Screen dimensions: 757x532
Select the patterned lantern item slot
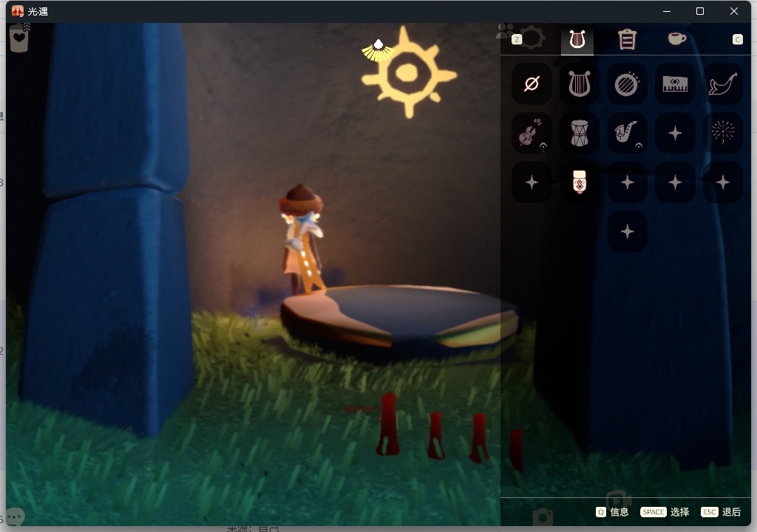point(580,182)
